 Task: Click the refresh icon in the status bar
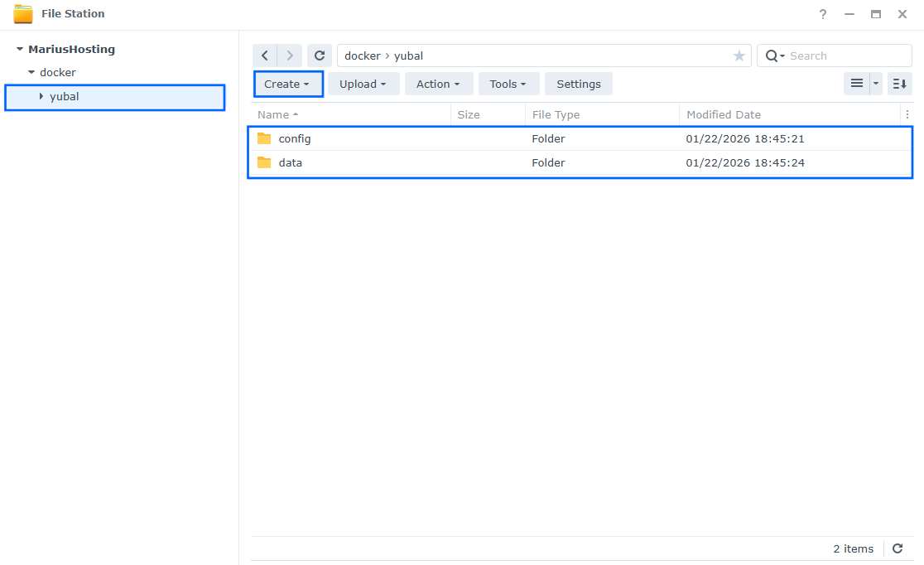pyautogui.click(x=897, y=548)
